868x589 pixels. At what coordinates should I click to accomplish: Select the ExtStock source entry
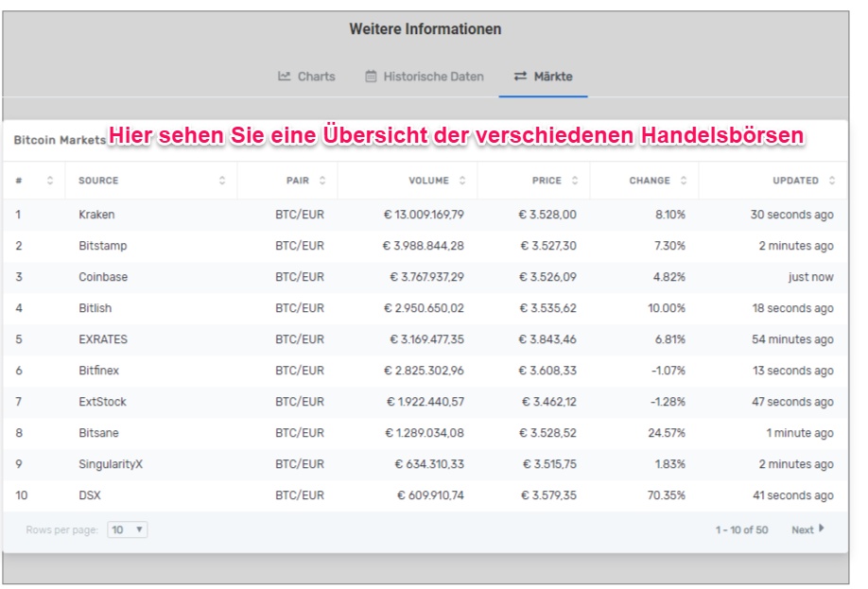(102, 402)
